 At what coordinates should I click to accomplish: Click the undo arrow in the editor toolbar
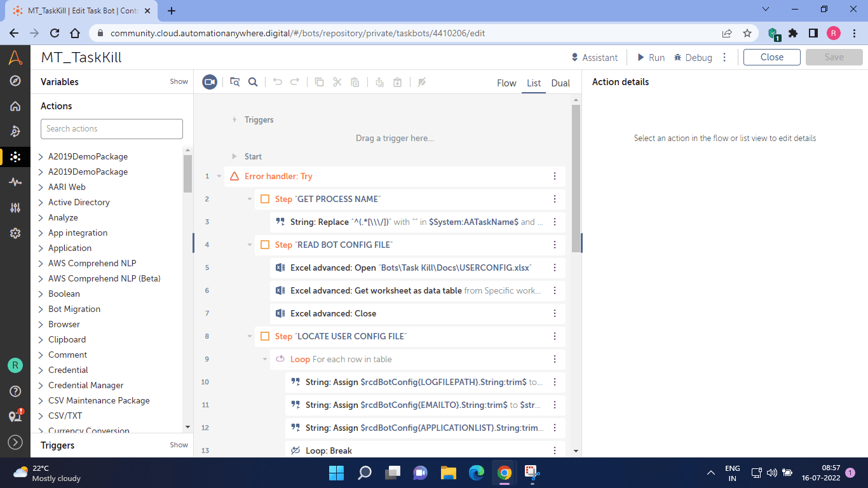pos(277,82)
